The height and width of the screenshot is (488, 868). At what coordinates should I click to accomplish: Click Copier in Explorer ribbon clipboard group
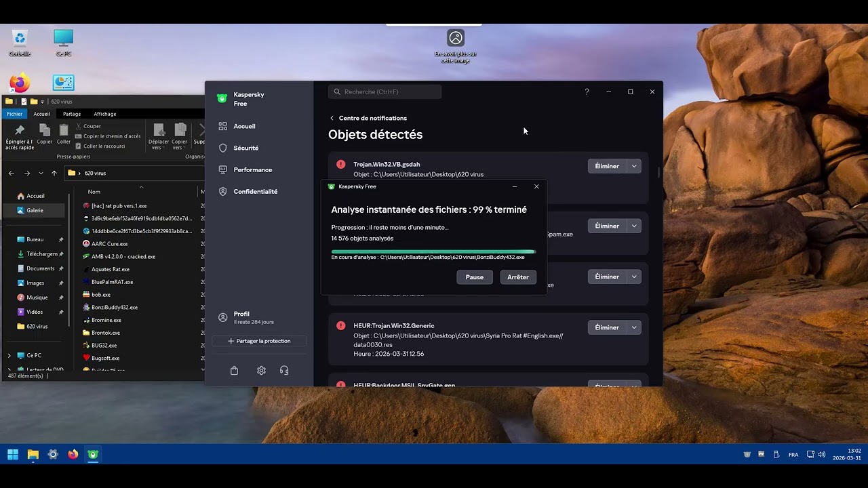pyautogui.click(x=45, y=134)
